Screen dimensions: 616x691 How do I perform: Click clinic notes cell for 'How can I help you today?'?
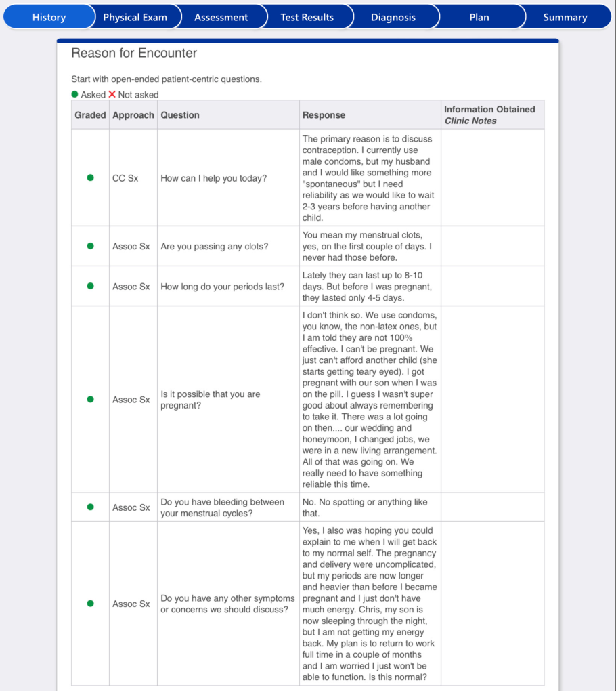click(x=492, y=178)
